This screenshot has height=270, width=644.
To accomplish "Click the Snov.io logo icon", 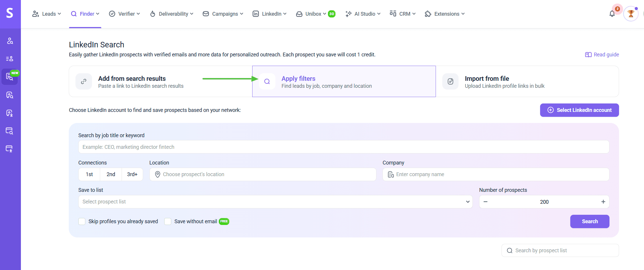I will (10, 13).
